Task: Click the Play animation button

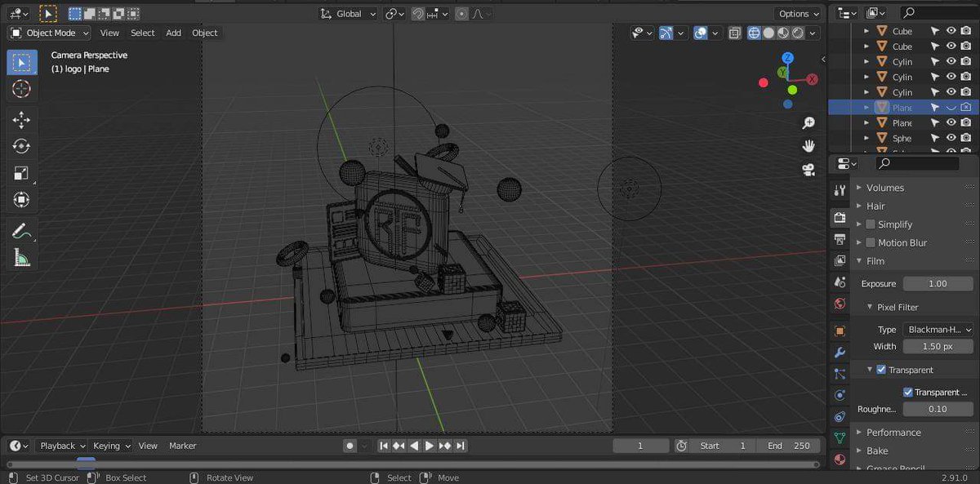Action: 430,446
